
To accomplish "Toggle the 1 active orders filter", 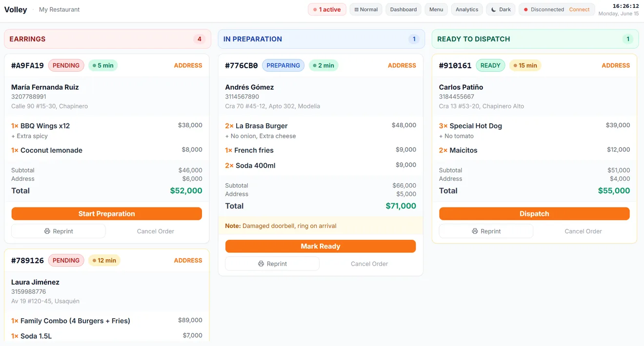I will point(327,10).
